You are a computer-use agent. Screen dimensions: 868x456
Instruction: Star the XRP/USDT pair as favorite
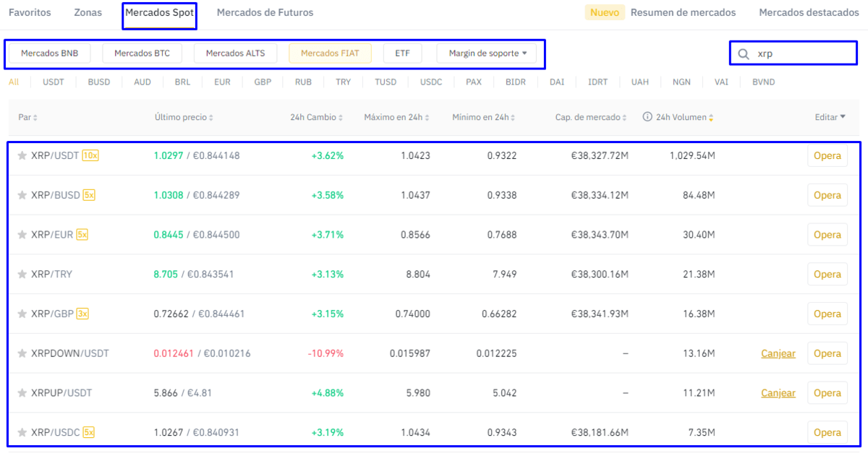[x=22, y=155]
